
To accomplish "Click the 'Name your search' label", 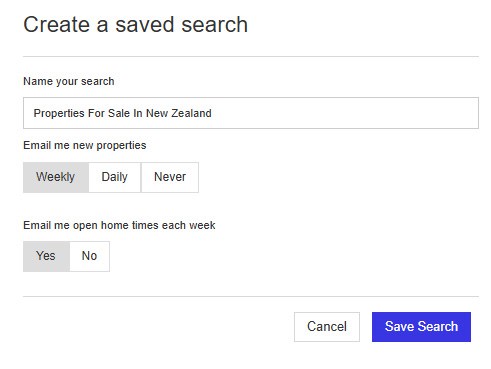I will (69, 81).
